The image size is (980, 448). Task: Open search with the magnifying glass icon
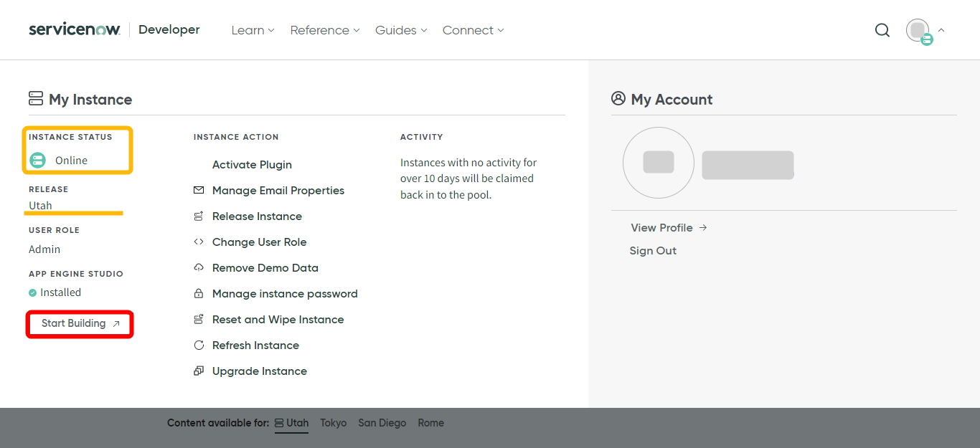click(x=882, y=30)
